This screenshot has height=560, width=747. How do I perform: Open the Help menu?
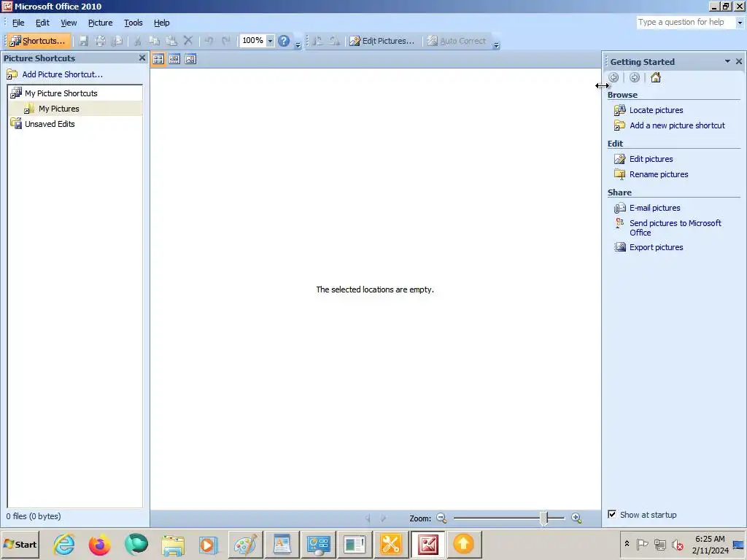point(161,23)
